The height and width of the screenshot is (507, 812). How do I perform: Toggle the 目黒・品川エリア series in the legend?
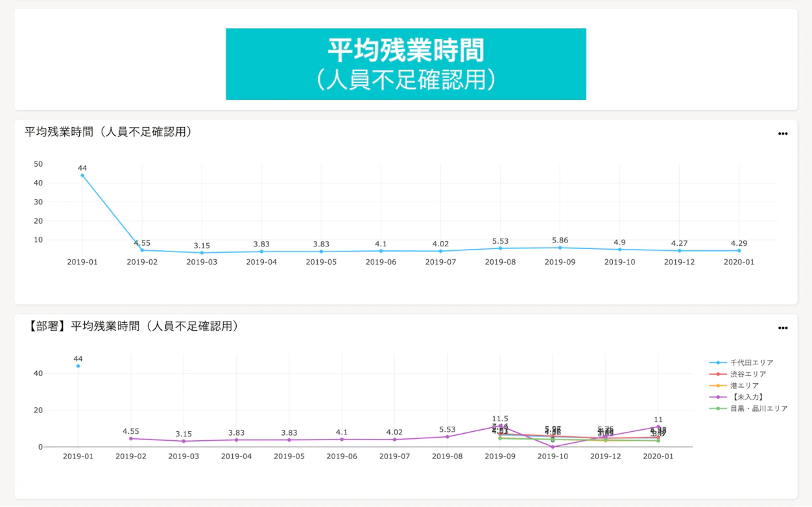(748, 408)
